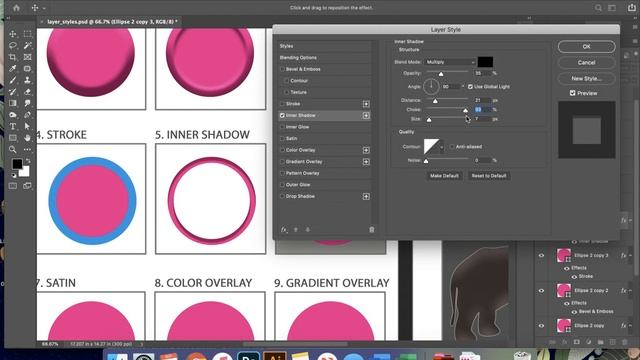Delete effect with Layer Style trash icon

click(x=371, y=230)
